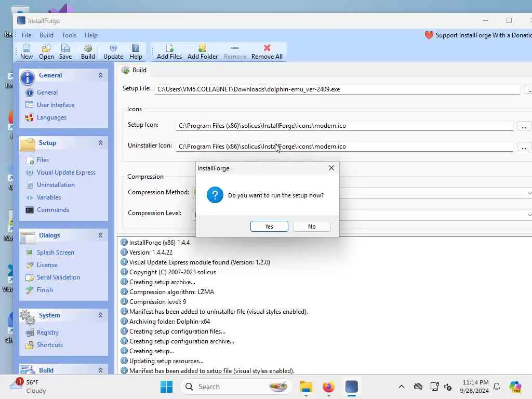Click the taskbar Search box

pos(236,387)
